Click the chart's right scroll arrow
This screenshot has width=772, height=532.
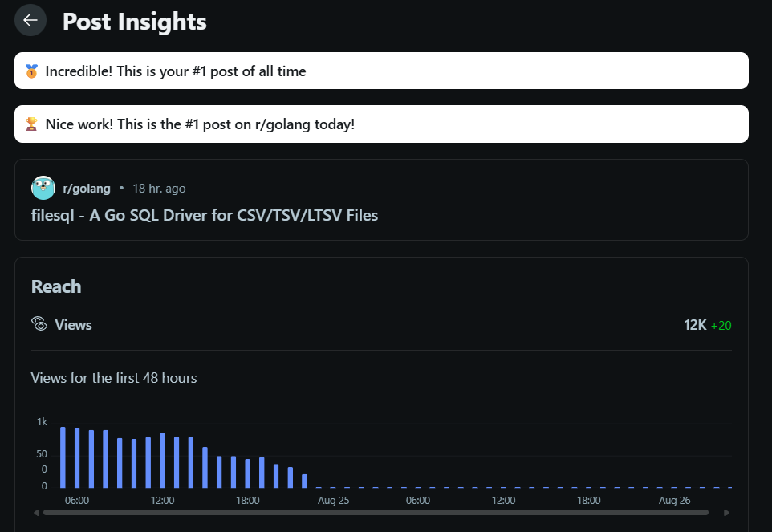point(726,512)
